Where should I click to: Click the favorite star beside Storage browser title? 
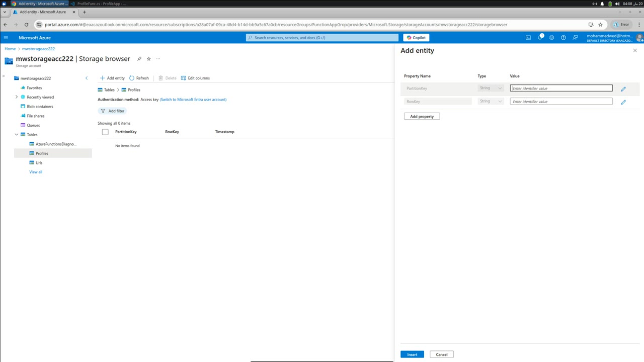coord(149,59)
